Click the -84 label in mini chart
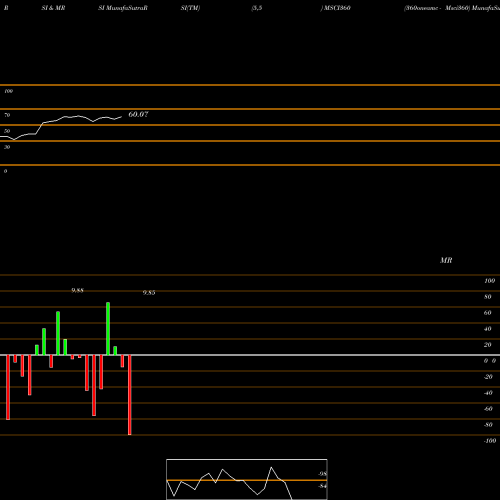This screenshot has width=500, height=500. tap(323, 486)
